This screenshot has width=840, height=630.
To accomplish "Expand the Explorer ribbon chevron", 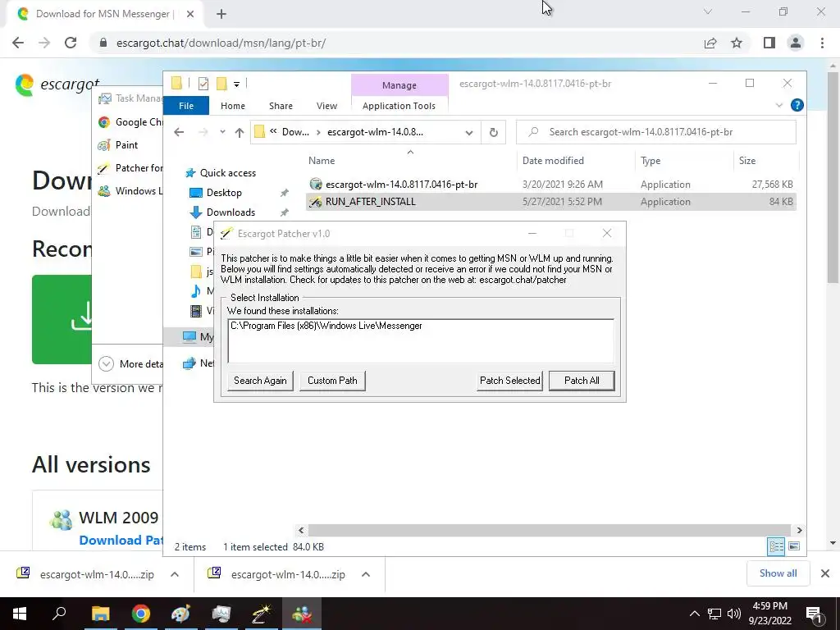I will (x=779, y=105).
